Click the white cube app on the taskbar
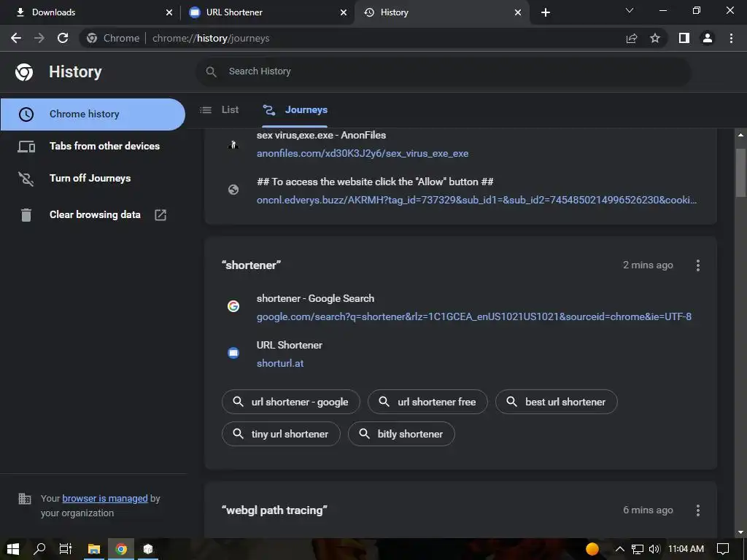The width and height of the screenshot is (747, 560). [x=148, y=549]
